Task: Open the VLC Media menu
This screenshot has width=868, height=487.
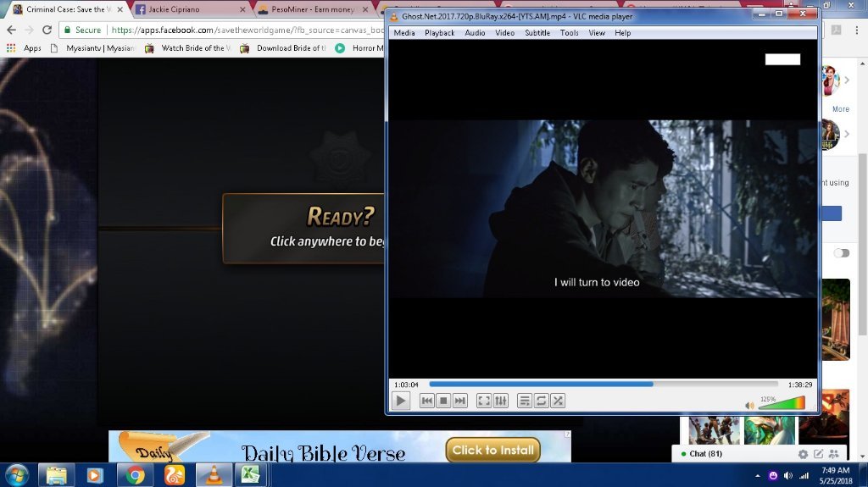Action: pos(404,33)
